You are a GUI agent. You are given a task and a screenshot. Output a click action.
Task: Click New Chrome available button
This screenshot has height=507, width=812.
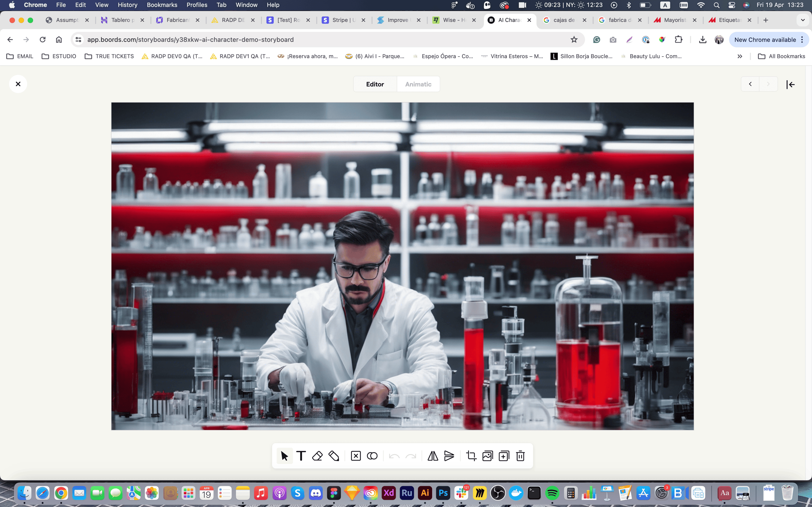coord(765,39)
